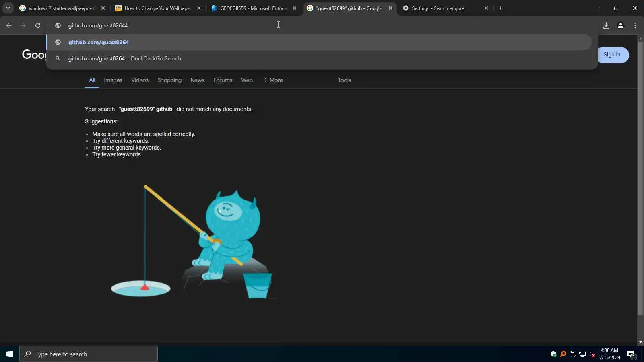Open the search Tools option
Image resolution: width=644 pixels, height=362 pixels.
point(344,80)
